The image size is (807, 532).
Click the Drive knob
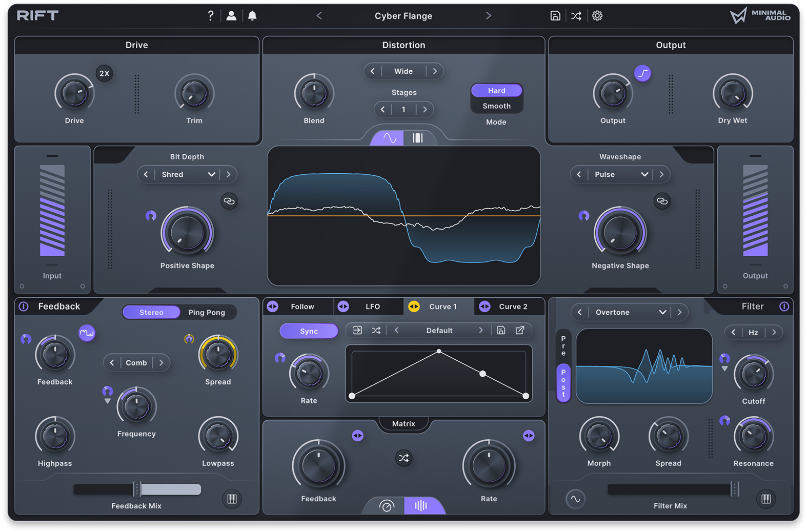[74, 94]
